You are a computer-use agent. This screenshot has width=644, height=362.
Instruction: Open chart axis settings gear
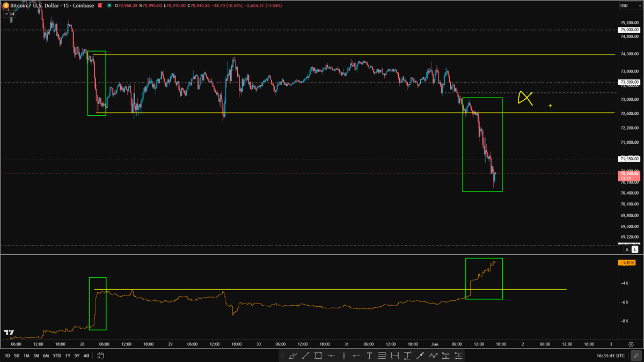[x=631, y=344]
